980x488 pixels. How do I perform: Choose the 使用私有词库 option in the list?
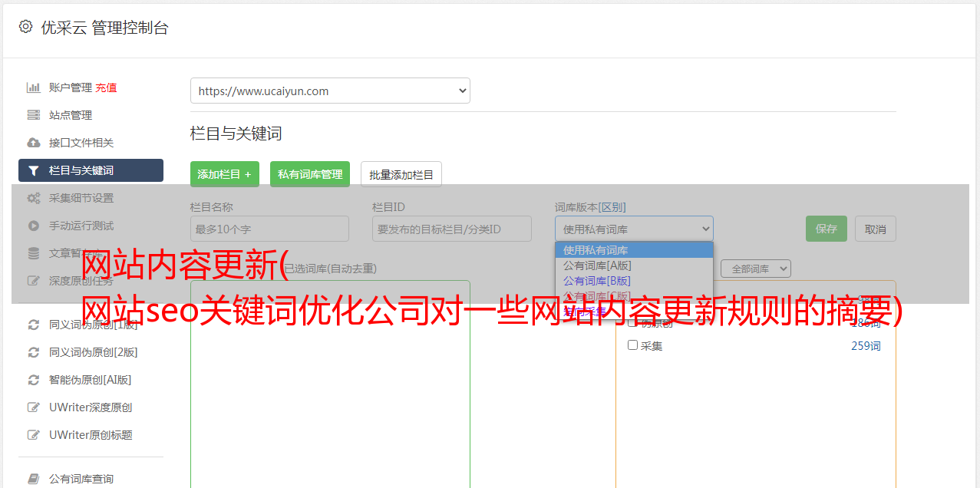[634, 250]
